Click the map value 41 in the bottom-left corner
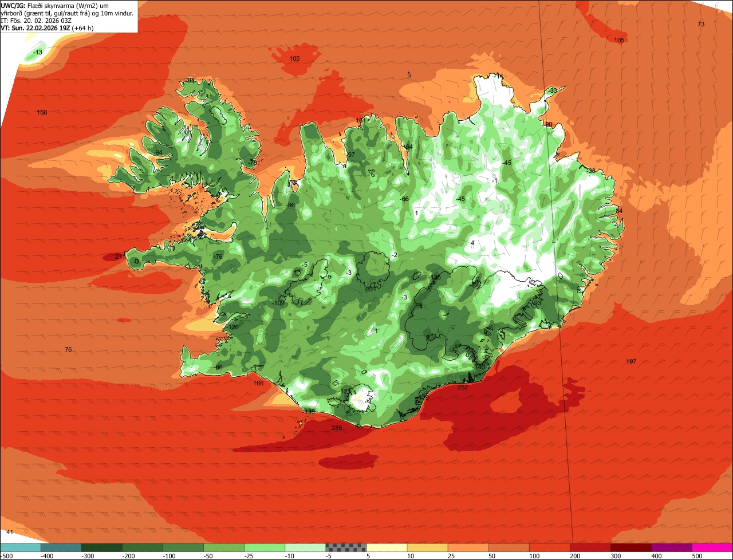733x560 pixels. pos(10,533)
